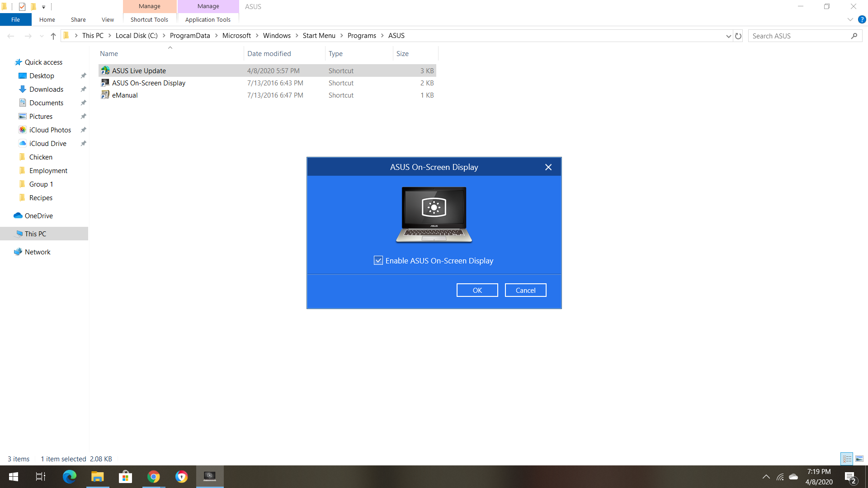Click the Microsoft Edge icon in taskbar

point(69,476)
